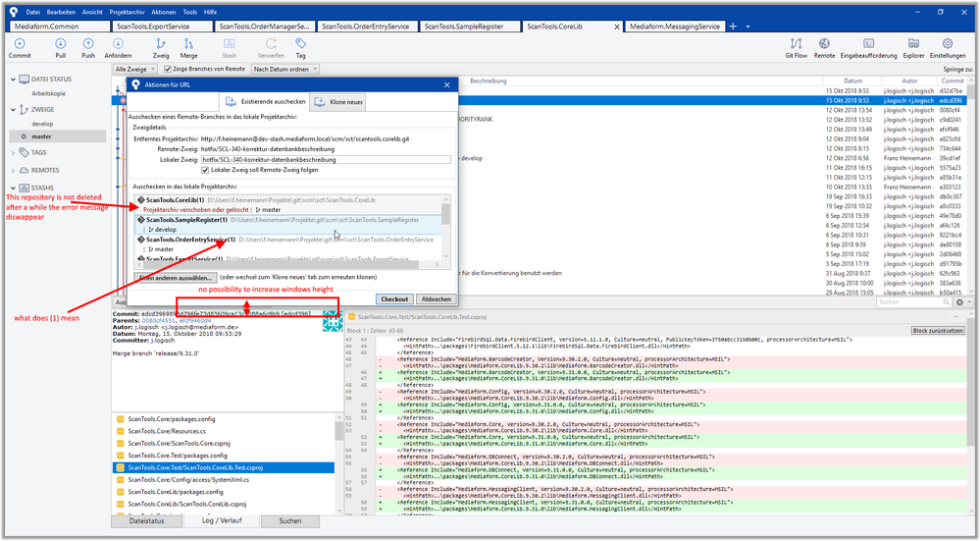Switch to the ScanTools.SampleRegister tab
The image size is (980, 541).
point(470,27)
